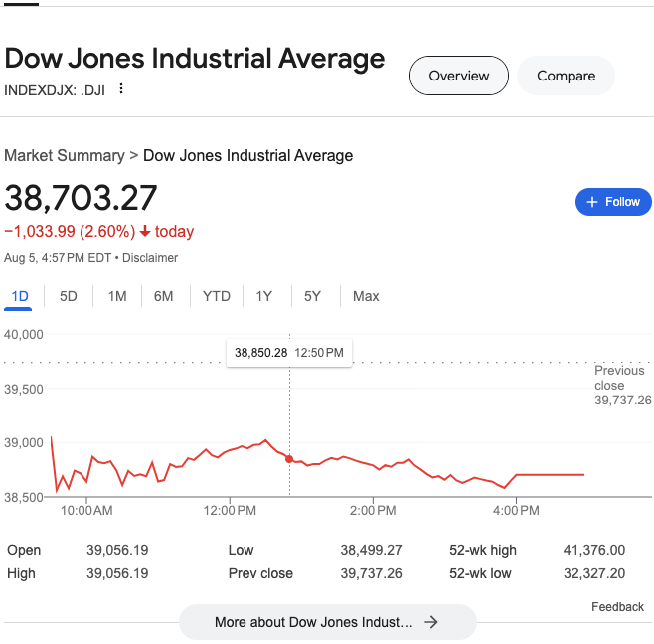
Task: Open the three-dot options menu beside .DJI
Action: click(121, 88)
